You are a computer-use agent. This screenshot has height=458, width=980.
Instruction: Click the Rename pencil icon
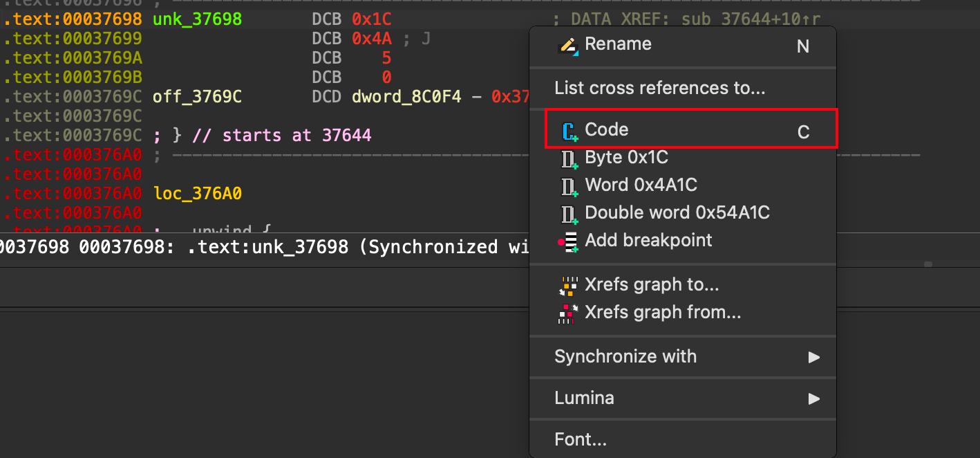coord(569,46)
